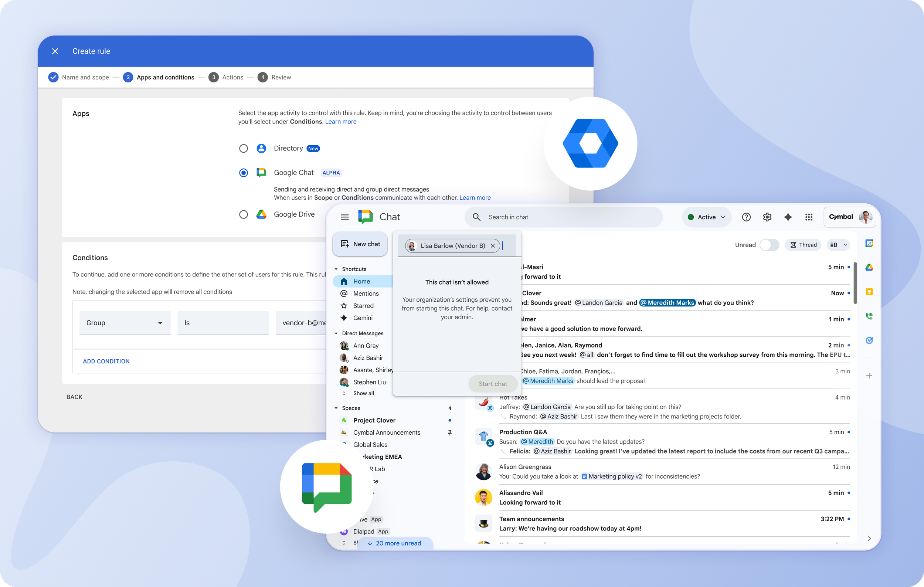Remove Lisa Barlow (Vendor B) chip
The height and width of the screenshot is (587, 924).
493,245
